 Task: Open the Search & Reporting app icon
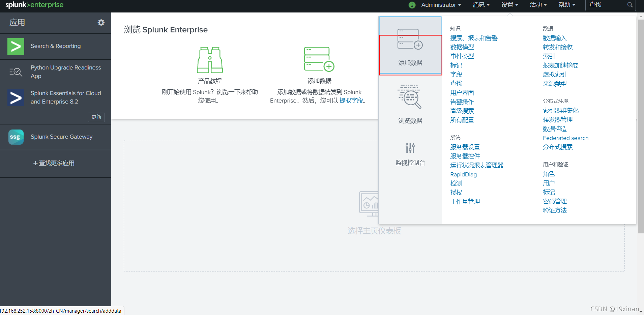pyautogui.click(x=16, y=47)
